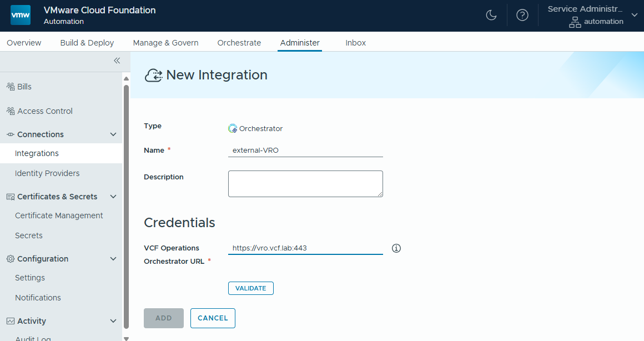Viewport: 644px width, 341px height.
Task: Click the automation organization icon
Action: pos(575,22)
